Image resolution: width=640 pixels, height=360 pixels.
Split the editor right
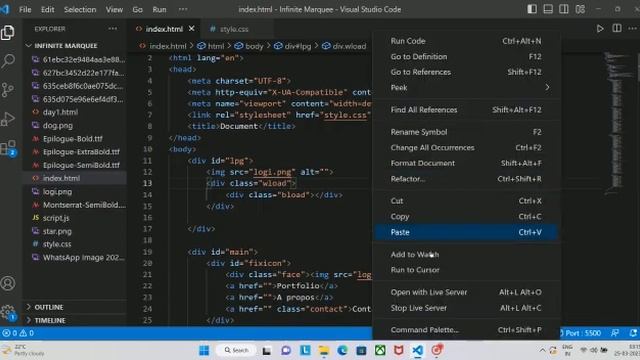tap(617, 29)
